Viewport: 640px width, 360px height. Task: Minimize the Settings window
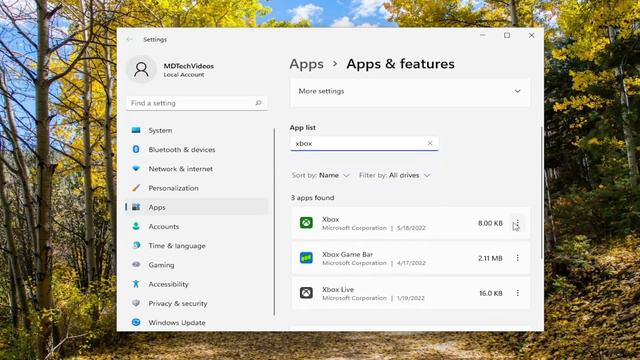point(483,36)
